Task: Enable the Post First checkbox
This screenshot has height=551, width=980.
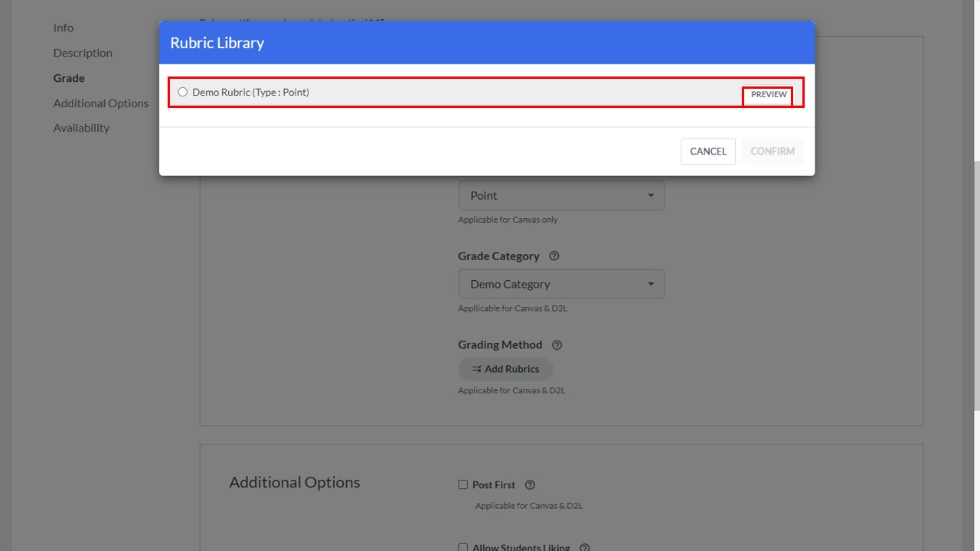Action: pyautogui.click(x=462, y=484)
